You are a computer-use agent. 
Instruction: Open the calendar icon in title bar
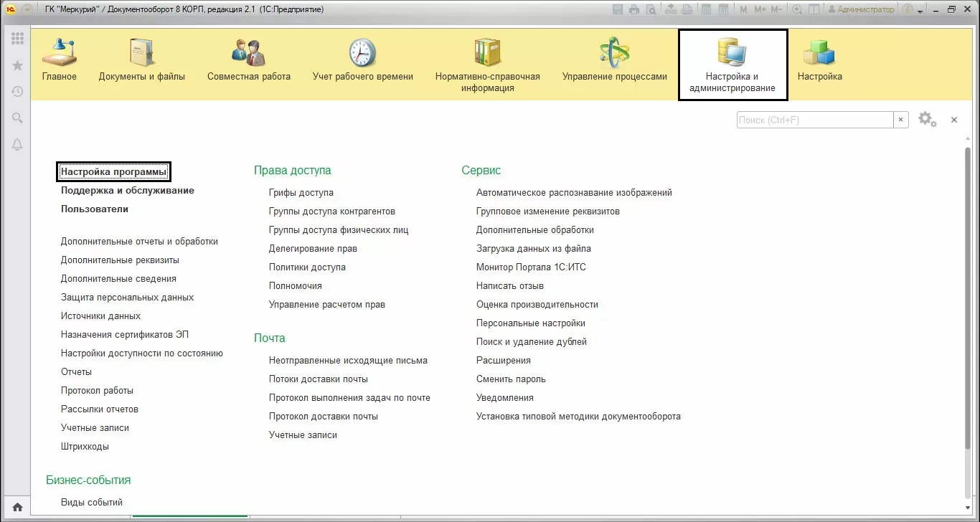coord(723,9)
